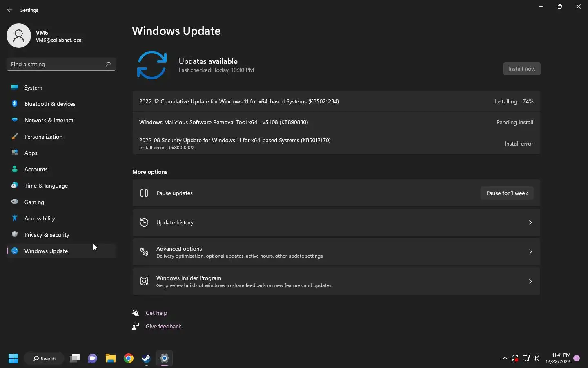Open Personalization settings
This screenshot has width=588, height=368.
pyautogui.click(x=61, y=137)
